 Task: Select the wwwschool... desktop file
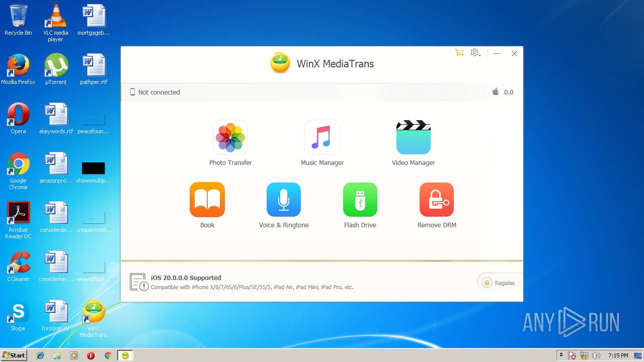pyautogui.click(x=94, y=271)
